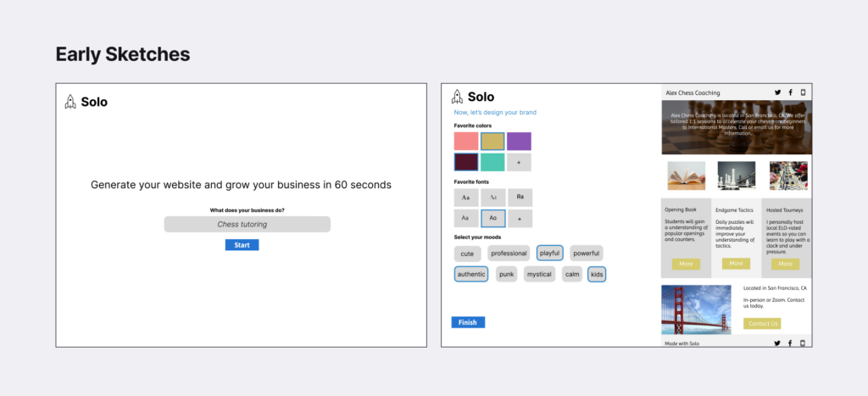Select the 'professional' mood chip
Viewport: 868px width, 396px height.
509,253
